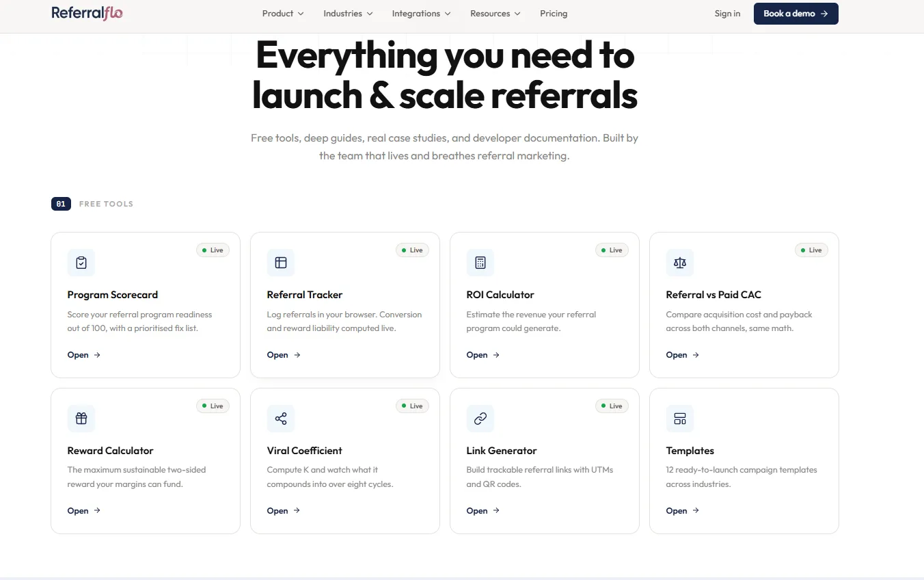924x580 pixels.
Task: Click the Live badge on Viral Coefficient
Action: point(412,406)
